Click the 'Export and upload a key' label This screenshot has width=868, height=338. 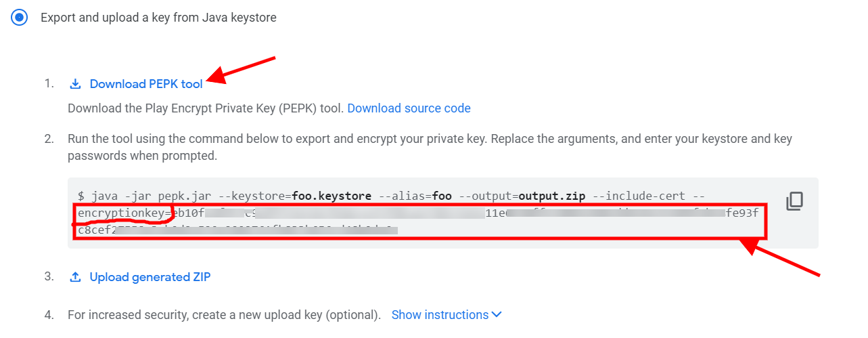[158, 18]
